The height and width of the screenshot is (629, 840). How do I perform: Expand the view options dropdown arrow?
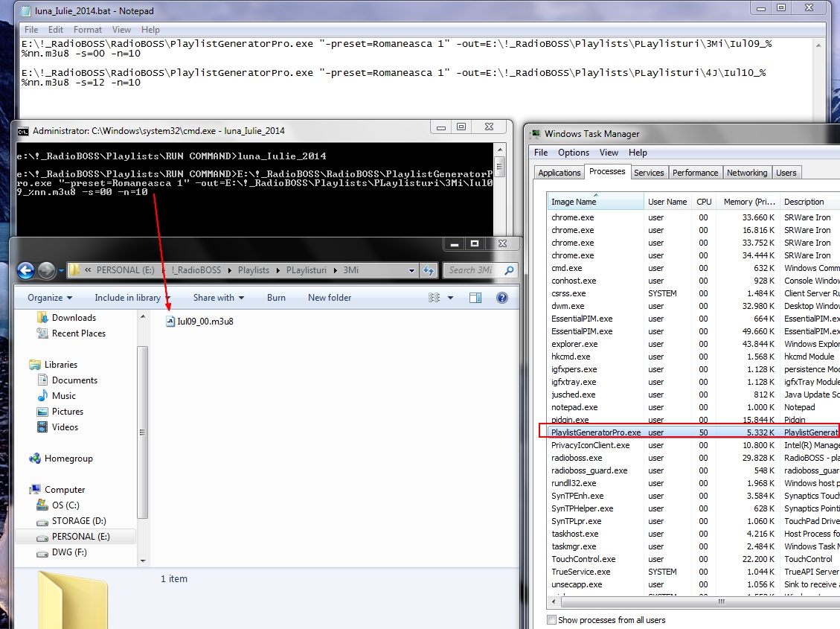coord(450,298)
